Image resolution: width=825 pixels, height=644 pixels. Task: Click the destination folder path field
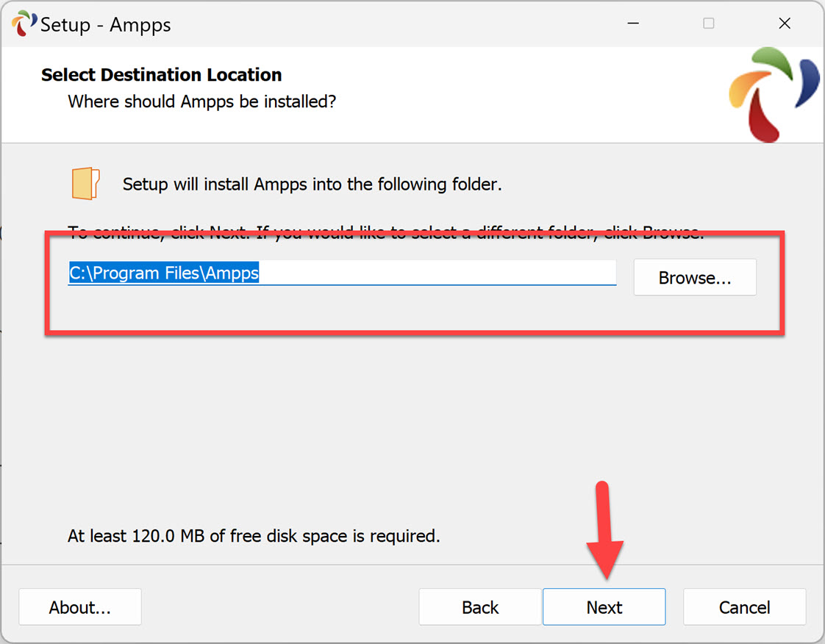pyautogui.click(x=342, y=273)
